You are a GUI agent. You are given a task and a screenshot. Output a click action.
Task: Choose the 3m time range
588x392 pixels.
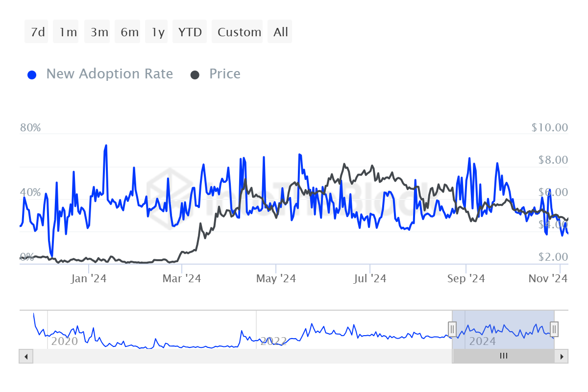(x=99, y=32)
